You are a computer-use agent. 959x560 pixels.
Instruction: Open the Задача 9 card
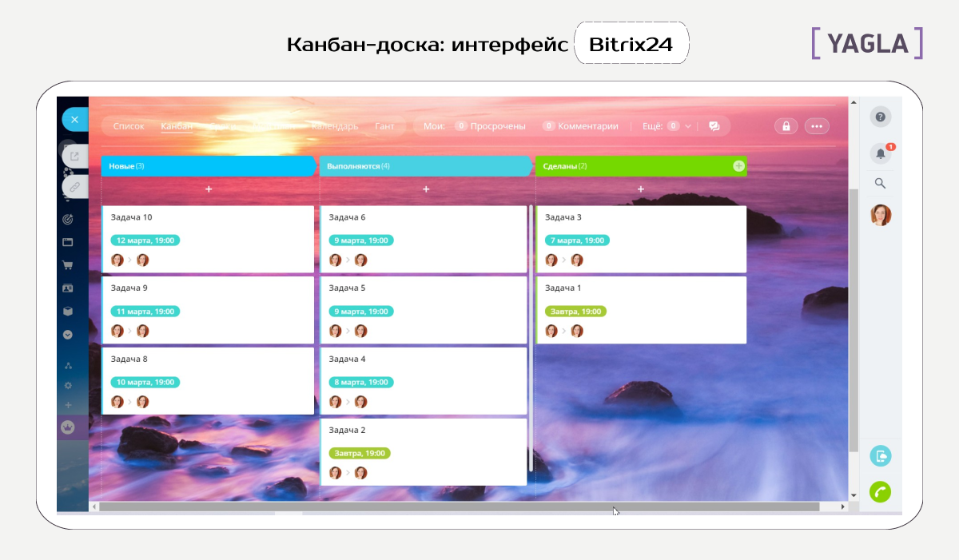pos(208,310)
